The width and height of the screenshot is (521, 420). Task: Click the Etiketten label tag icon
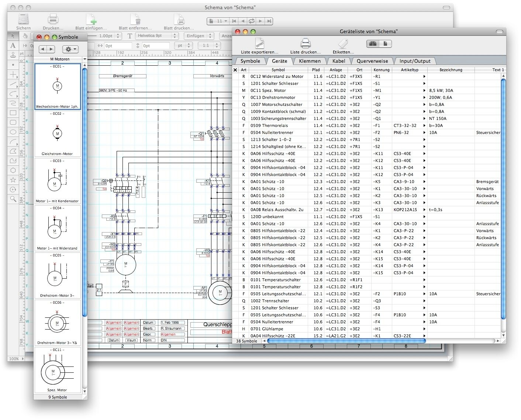click(343, 44)
